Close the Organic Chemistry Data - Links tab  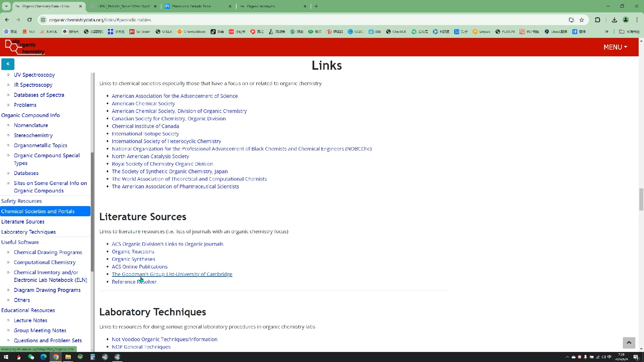pos(80,6)
